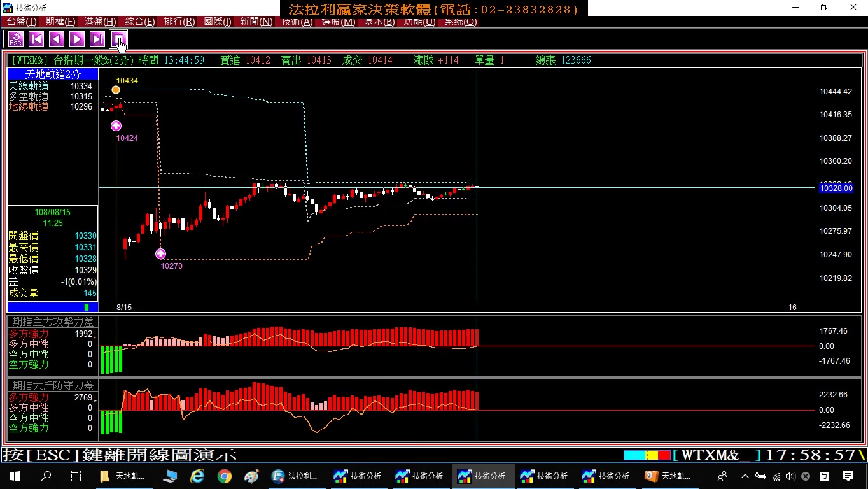
Task: Click the pink 10424 chart marker
Action: point(116,126)
